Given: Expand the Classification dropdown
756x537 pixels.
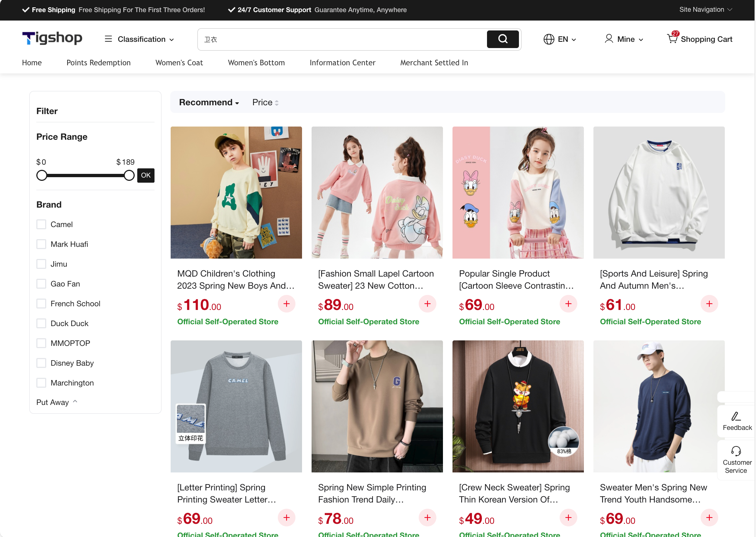Looking at the screenshot, I should [139, 39].
